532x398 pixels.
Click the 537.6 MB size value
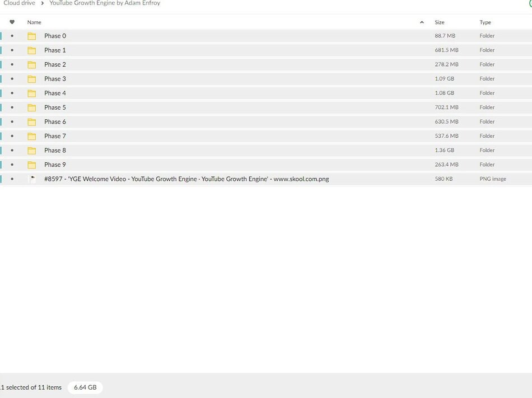(x=446, y=136)
